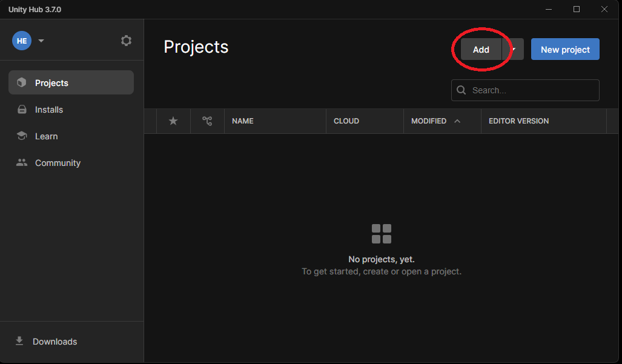Sort by the star favorites column
Screen dimensions: 622x364
coord(173,121)
